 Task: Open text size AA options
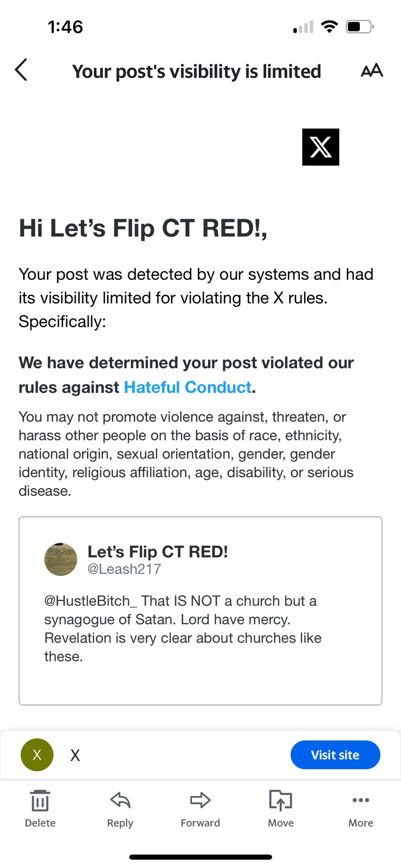click(372, 71)
